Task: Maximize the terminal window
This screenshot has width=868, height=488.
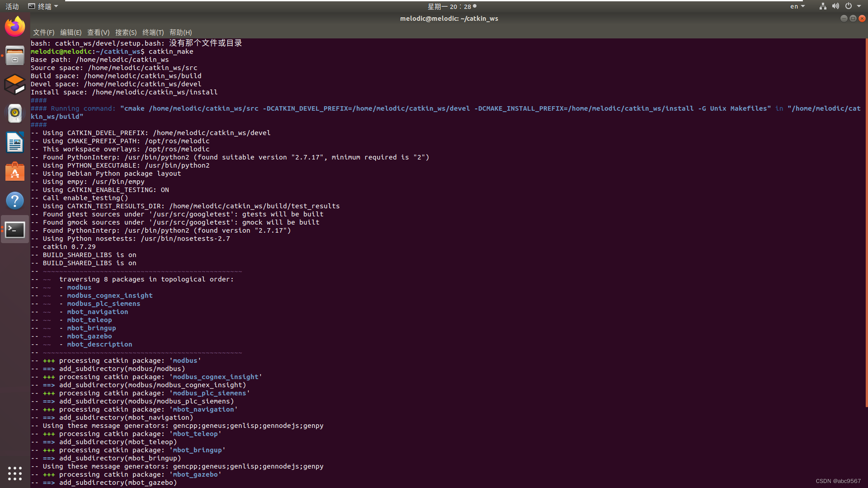Action: [853, 19]
